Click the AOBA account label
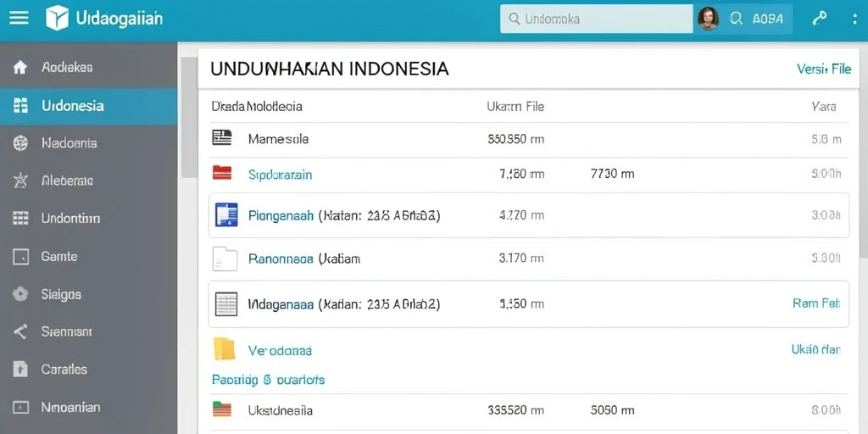This screenshot has width=868, height=434. [768, 19]
